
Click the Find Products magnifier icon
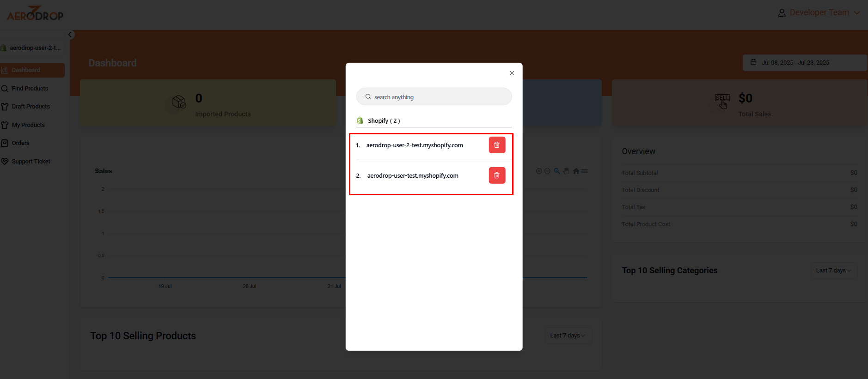tap(5, 89)
